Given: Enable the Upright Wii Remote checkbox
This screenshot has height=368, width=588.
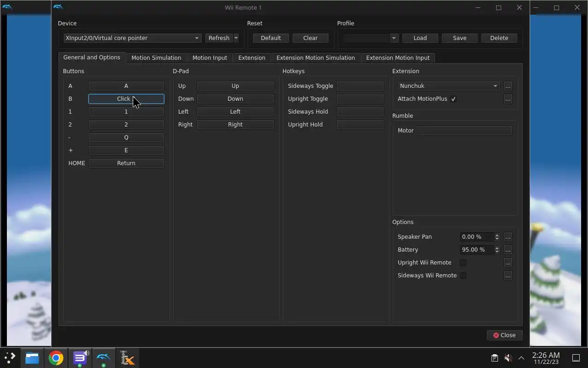Looking at the screenshot, I should tap(463, 263).
